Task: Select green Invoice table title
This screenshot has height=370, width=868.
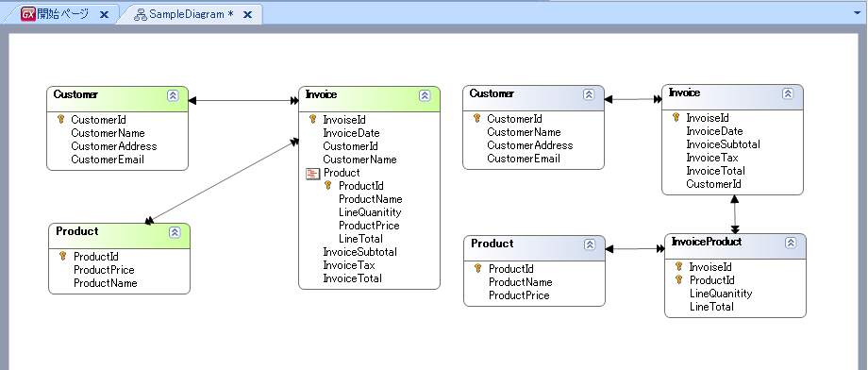Action: tap(321, 94)
